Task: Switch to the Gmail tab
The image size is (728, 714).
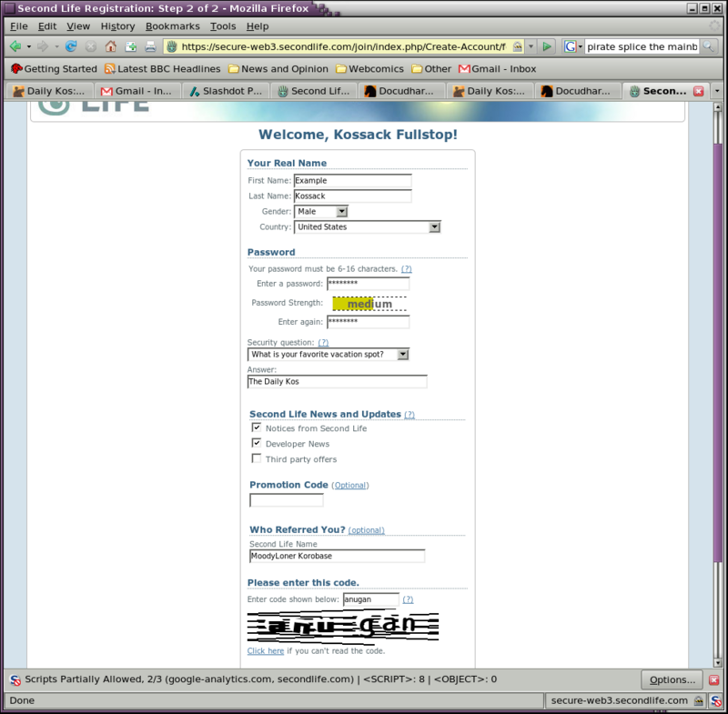Action: click(x=138, y=91)
